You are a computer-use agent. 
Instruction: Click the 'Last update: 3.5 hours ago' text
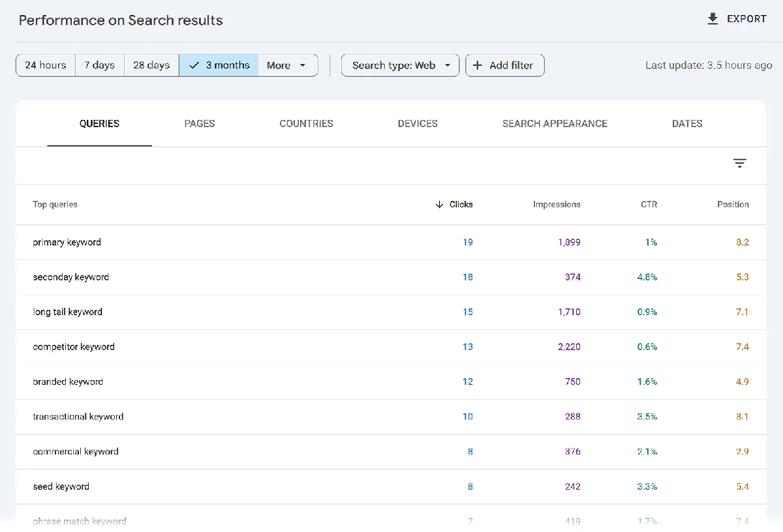point(709,65)
